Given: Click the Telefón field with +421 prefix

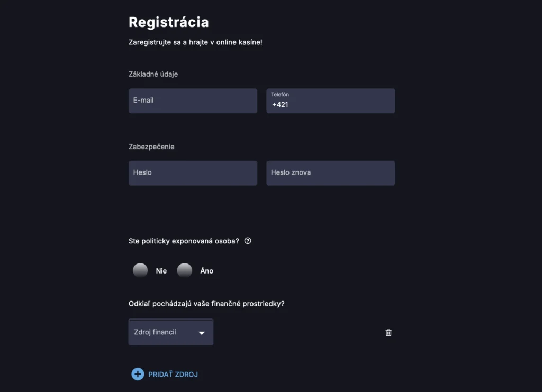Looking at the screenshot, I should (330, 101).
